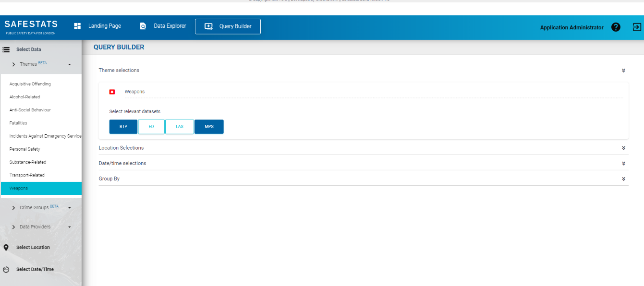The width and height of the screenshot is (644, 286).
Task: Expand the Location Selections section
Action: point(623,148)
